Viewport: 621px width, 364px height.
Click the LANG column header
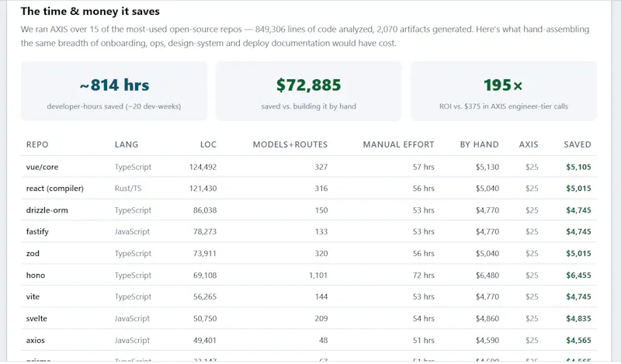tap(127, 144)
